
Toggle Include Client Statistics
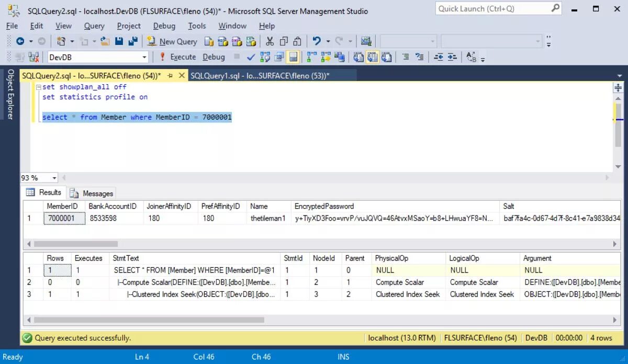click(340, 57)
